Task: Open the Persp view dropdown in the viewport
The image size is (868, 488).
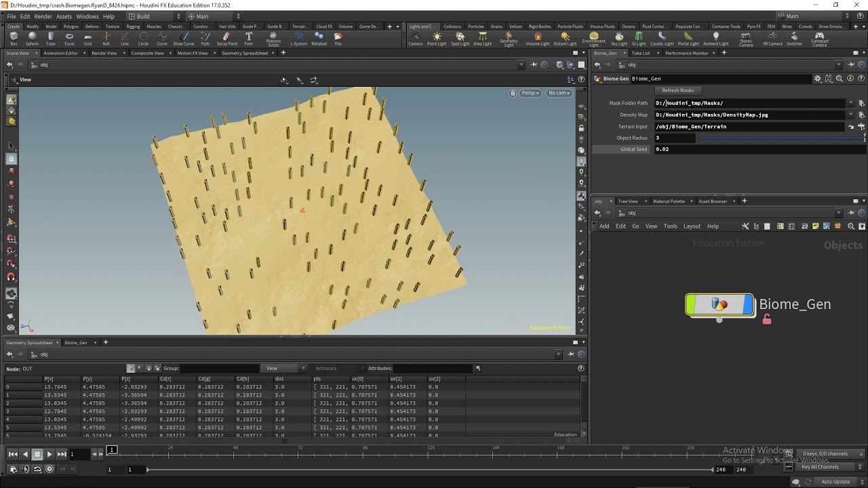Action: point(530,94)
